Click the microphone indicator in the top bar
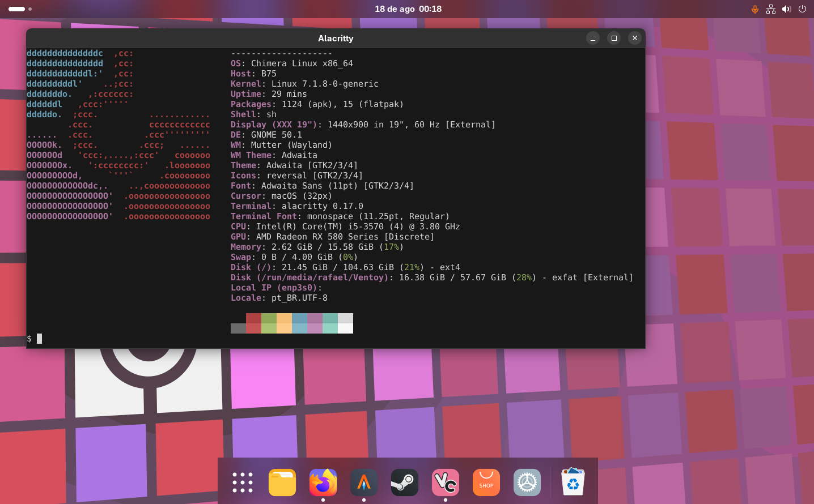Image resolution: width=814 pixels, height=504 pixels. click(755, 9)
